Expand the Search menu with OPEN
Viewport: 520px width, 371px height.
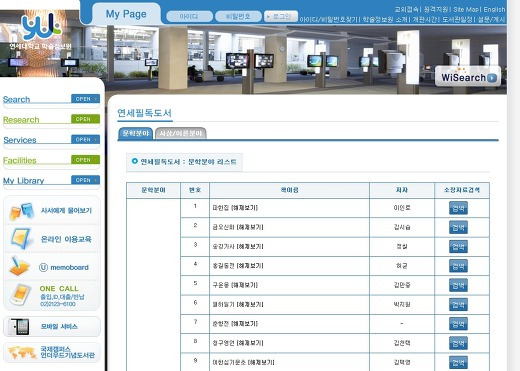pos(85,99)
